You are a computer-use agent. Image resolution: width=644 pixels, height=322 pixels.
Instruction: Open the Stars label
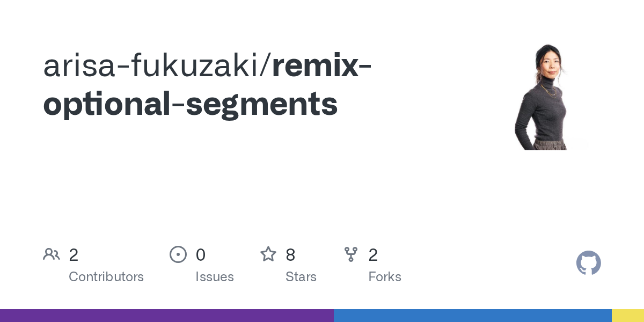pyautogui.click(x=301, y=277)
